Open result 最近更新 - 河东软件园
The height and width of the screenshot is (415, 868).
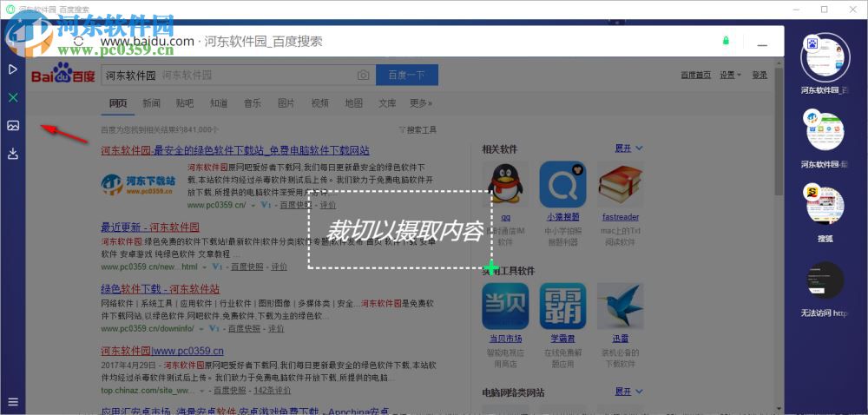(x=150, y=227)
